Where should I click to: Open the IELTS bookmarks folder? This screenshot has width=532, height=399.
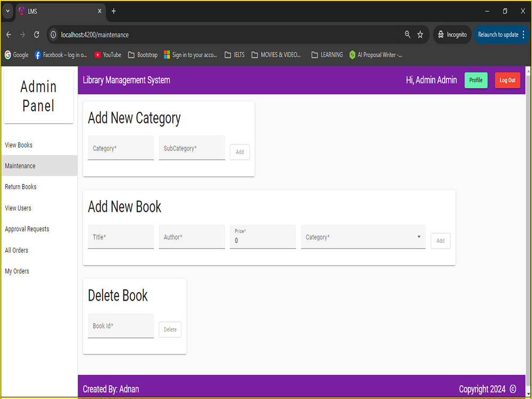235,55
